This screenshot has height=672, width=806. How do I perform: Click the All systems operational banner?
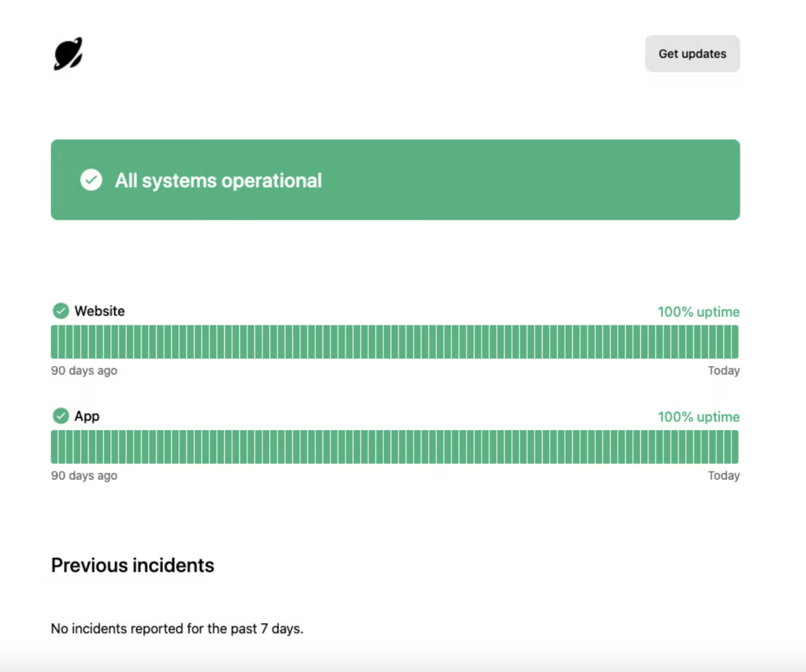click(395, 180)
